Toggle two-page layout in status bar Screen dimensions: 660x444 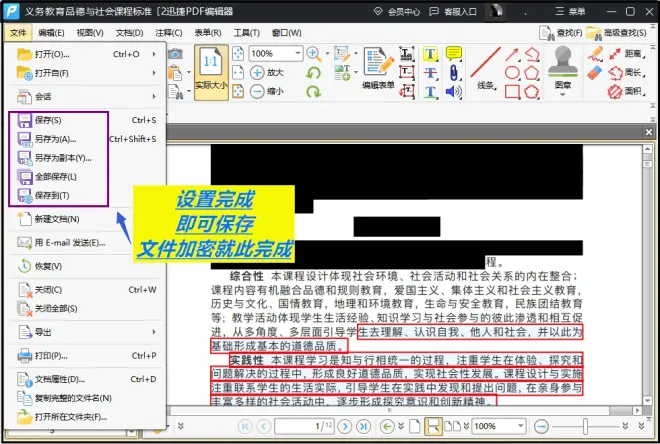pos(455,426)
